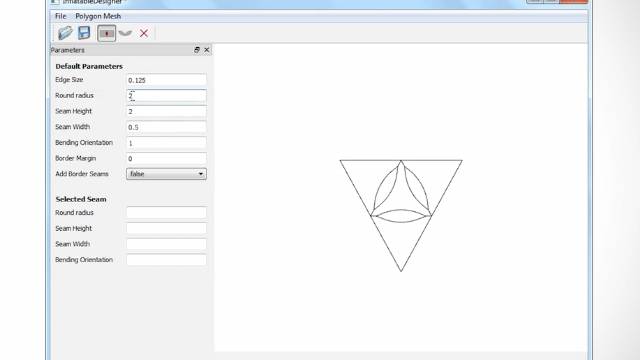
Task: Click the Edge Size input field
Action: (x=166, y=80)
